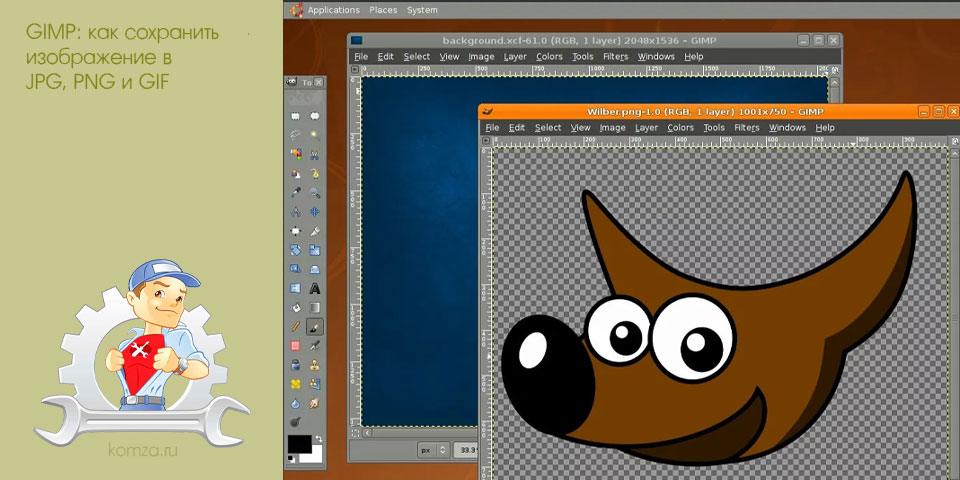
Task: Open File menu in Wilber.png window
Action: point(492,127)
